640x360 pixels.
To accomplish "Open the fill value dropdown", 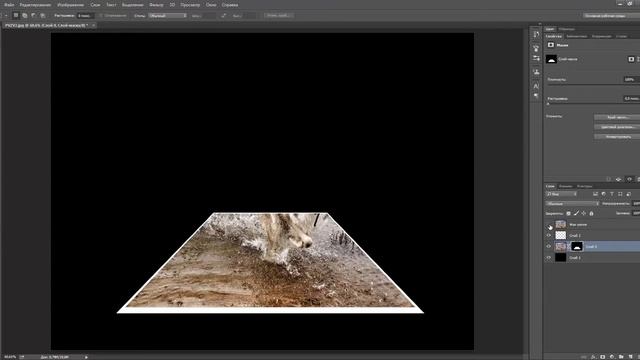I will tap(636, 213).
